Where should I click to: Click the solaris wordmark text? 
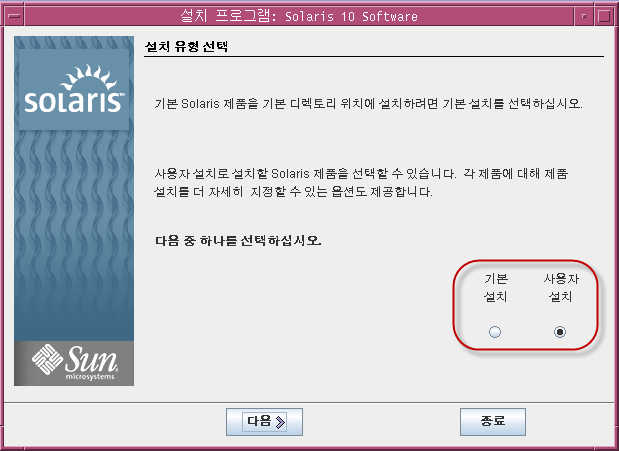point(74,101)
